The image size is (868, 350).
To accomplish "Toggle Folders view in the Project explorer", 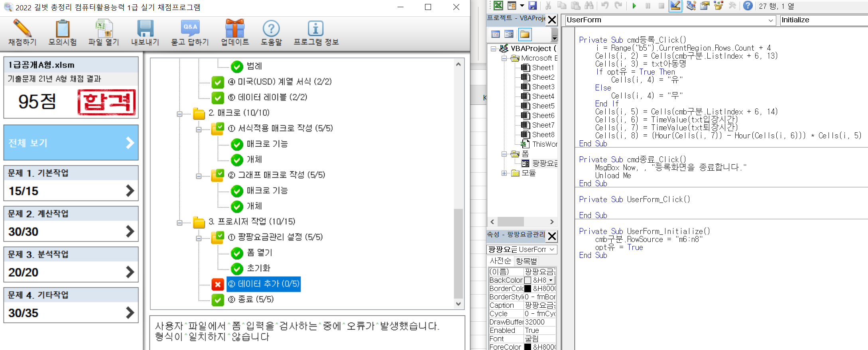I will pos(525,35).
